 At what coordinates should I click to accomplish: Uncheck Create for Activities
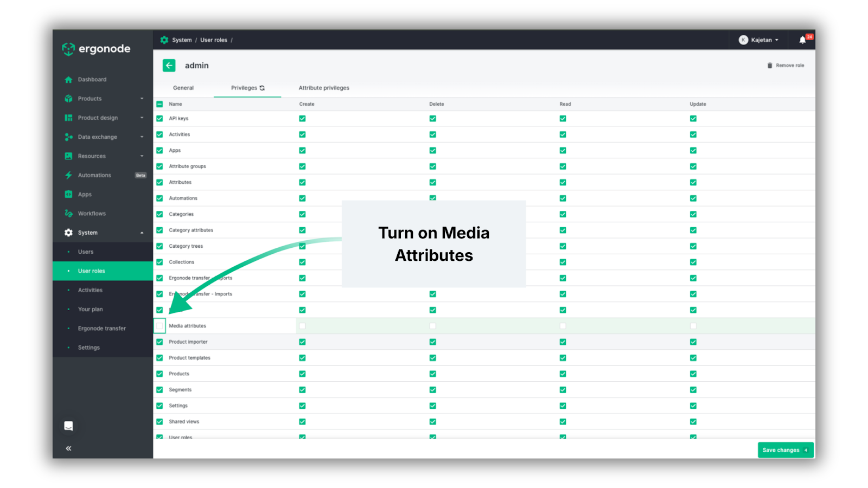(x=302, y=134)
